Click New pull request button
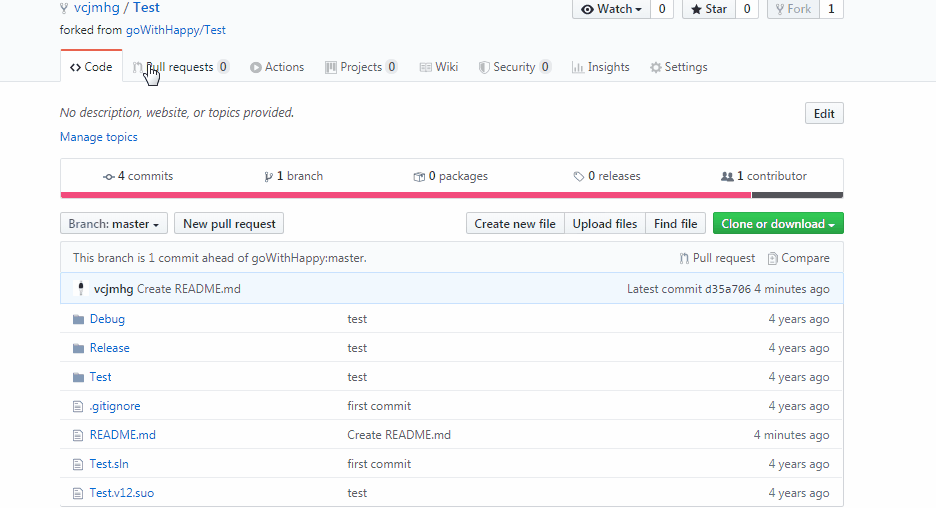Viewport: 936px width, 508px height. tap(229, 223)
